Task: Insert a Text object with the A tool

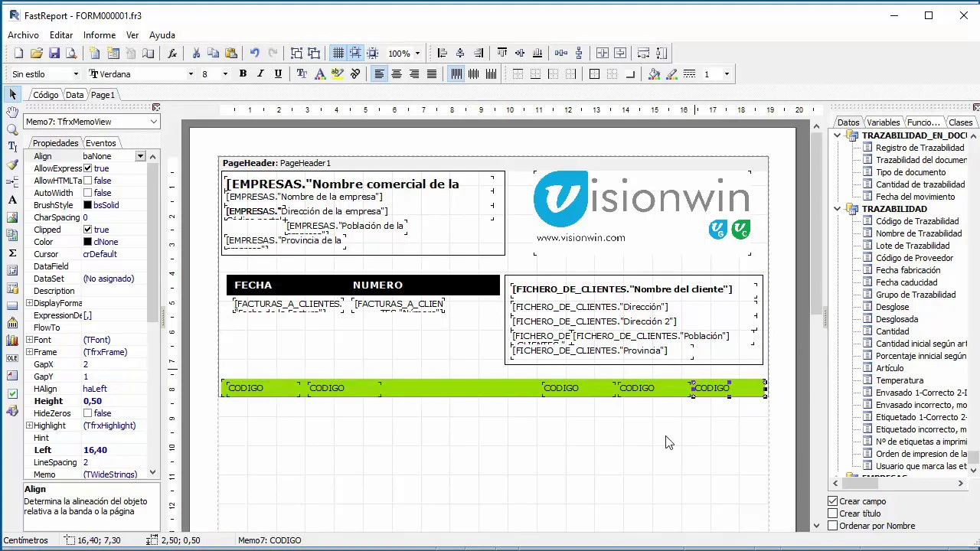Action: coord(12,200)
